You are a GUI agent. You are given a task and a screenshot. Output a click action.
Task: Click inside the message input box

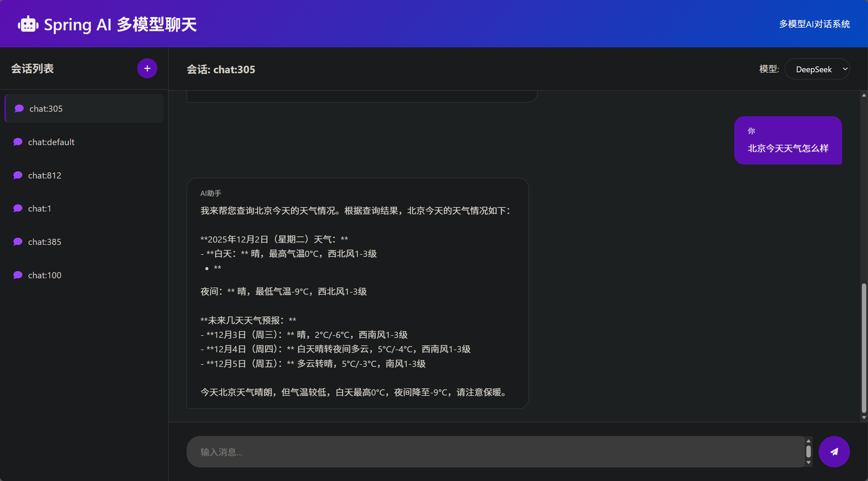coord(477,451)
